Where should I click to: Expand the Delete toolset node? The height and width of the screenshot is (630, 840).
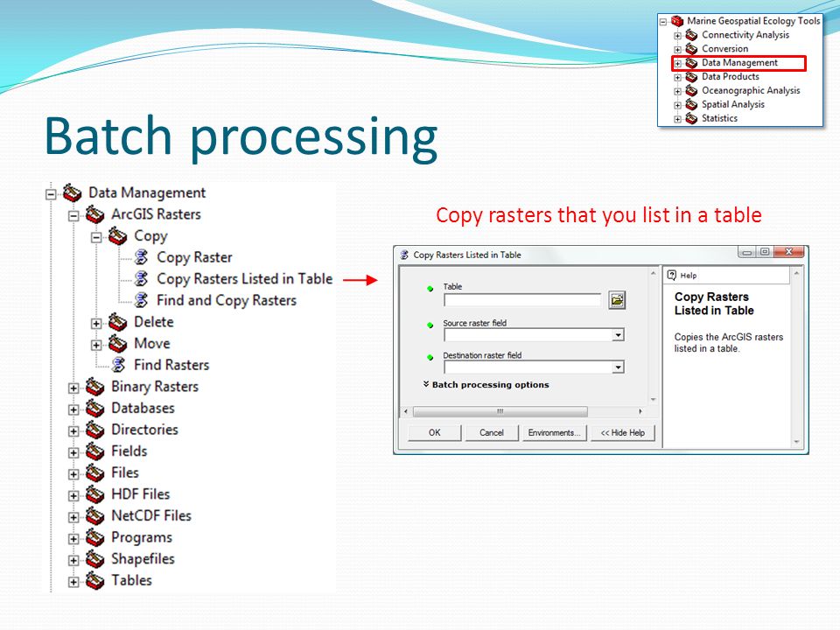pos(96,324)
